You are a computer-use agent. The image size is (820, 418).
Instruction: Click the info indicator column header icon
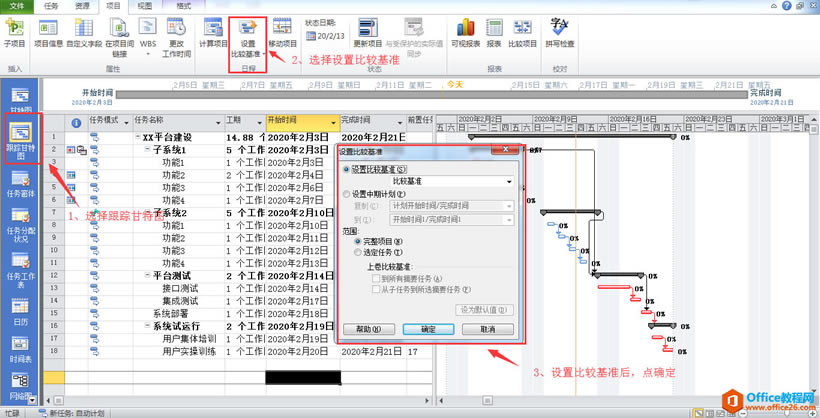(x=76, y=123)
